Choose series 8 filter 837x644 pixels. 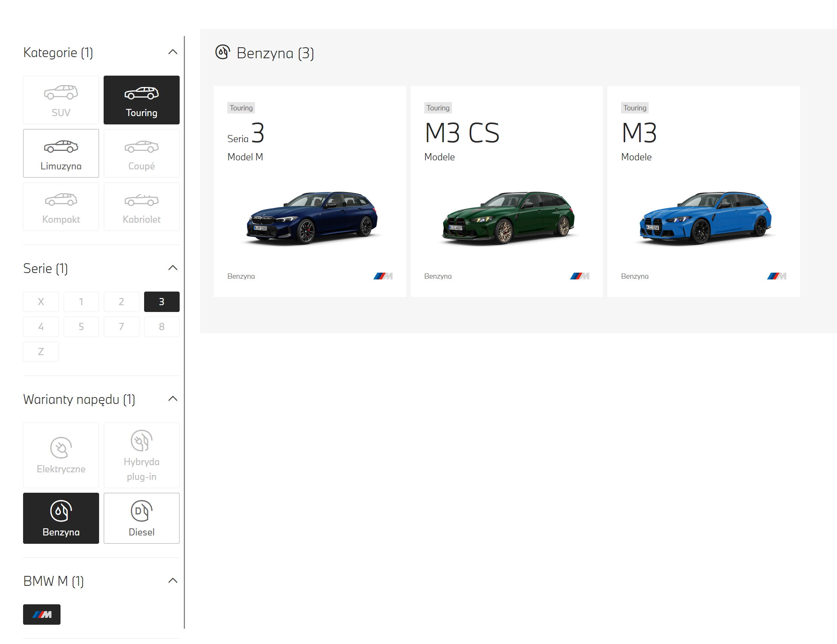[162, 326]
